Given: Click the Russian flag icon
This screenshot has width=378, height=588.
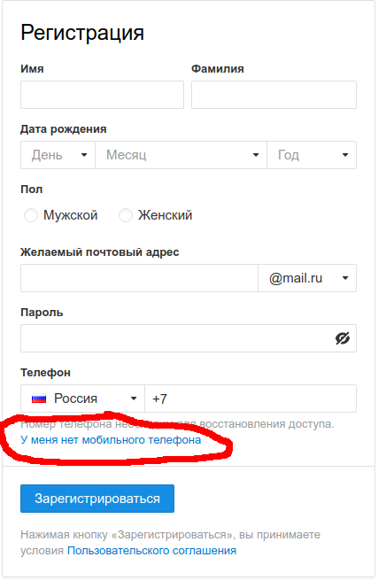Looking at the screenshot, I should click(39, 398).
